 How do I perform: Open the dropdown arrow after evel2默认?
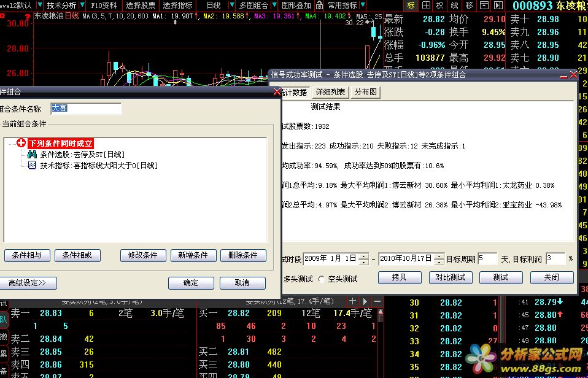[x=40, y=6]
